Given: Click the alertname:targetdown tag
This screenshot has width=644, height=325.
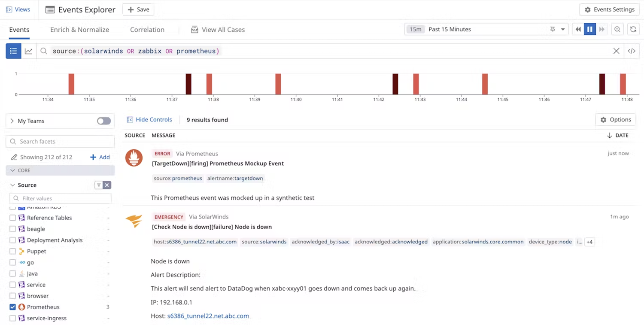Looking at the screenshot, I should pyautogui.click(x=235, y=178).
